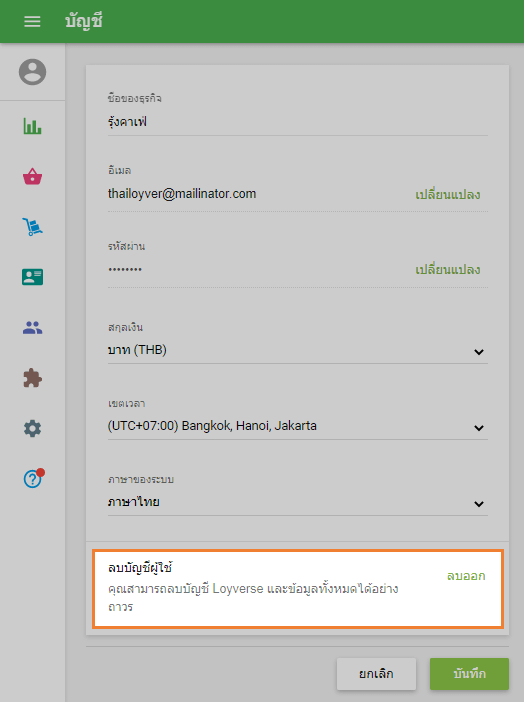Click the green บันทึก save button
Viewport: 524px width, 702px height.
click(x=469, y=674)
